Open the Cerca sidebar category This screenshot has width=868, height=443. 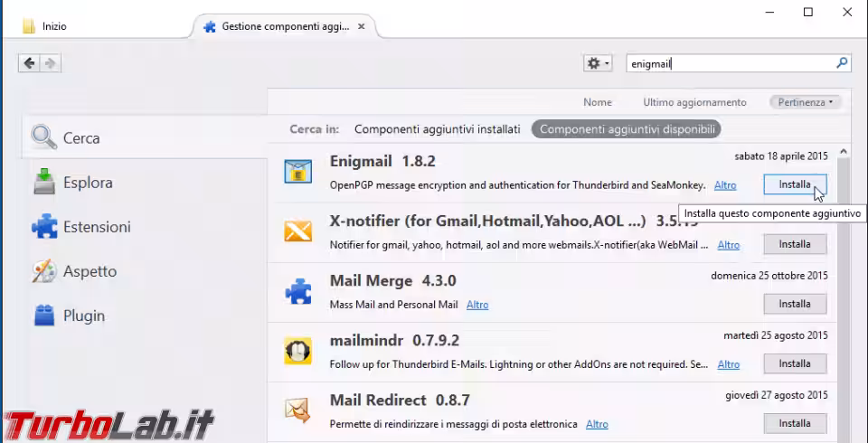(144, 137)
